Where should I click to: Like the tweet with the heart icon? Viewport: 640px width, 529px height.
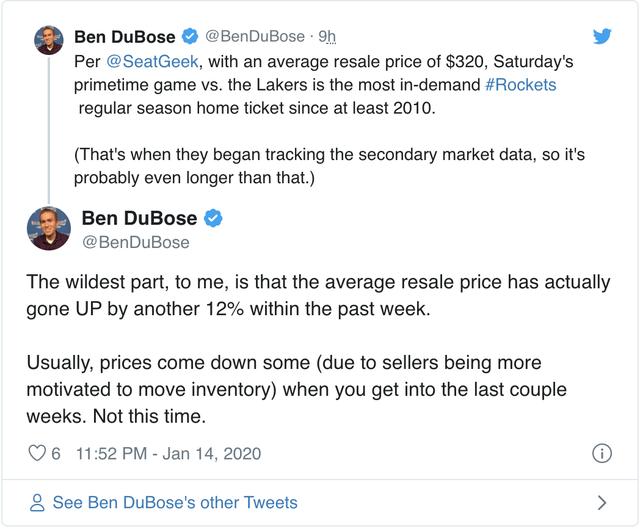click(37, 453)
